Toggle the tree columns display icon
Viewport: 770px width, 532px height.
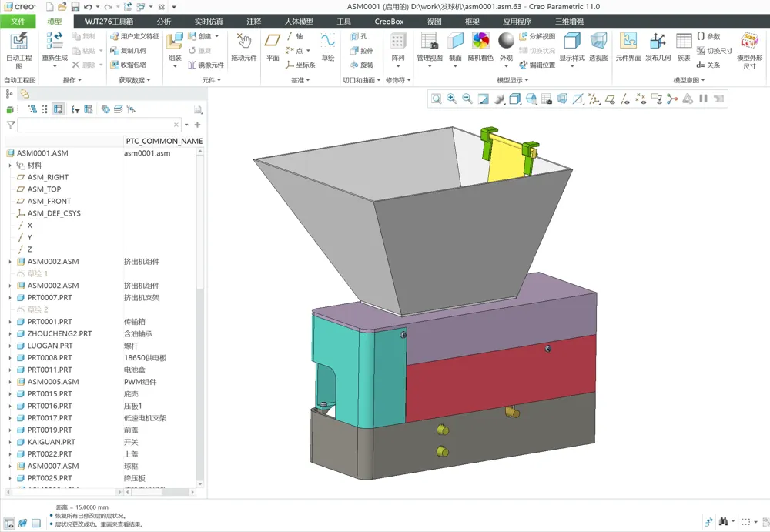(58, 109)
